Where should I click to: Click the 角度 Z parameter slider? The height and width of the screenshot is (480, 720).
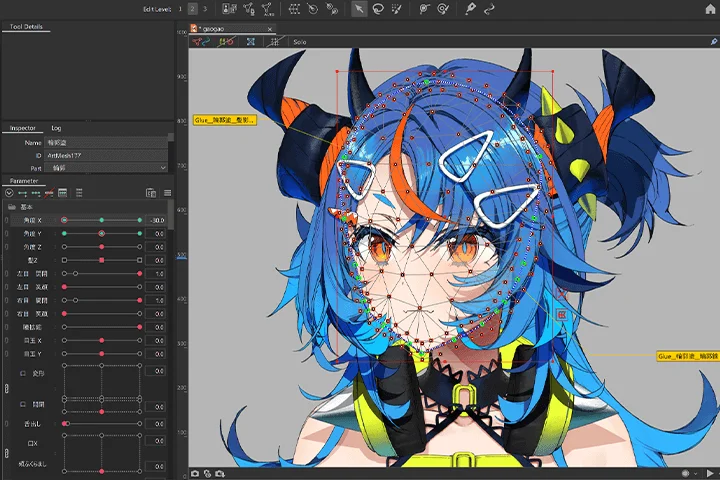click(102, 247)
